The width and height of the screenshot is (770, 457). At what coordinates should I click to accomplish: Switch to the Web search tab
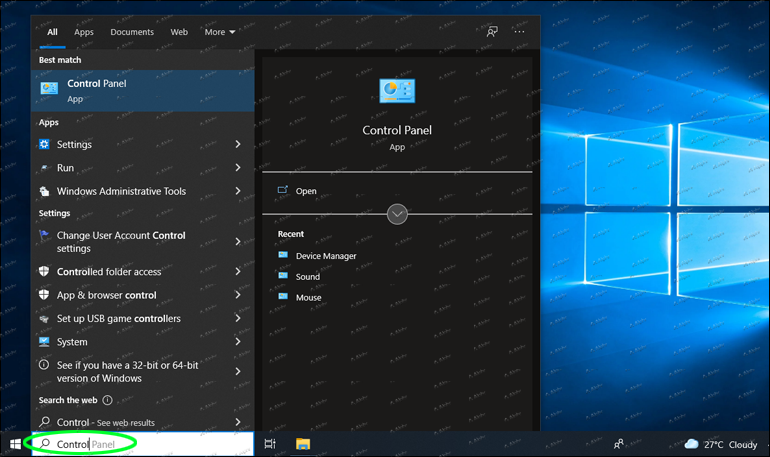179,32
